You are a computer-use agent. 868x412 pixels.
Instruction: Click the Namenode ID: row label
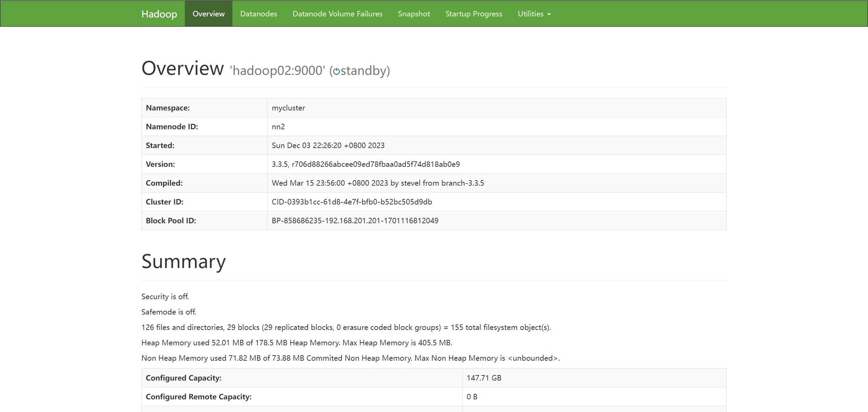(x=172, y=127)
